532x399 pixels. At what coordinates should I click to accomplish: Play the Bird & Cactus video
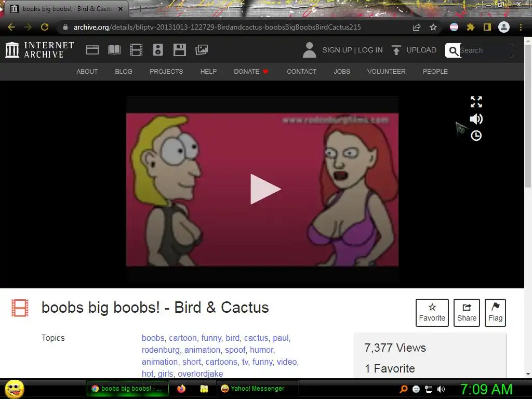pos(265,189)
